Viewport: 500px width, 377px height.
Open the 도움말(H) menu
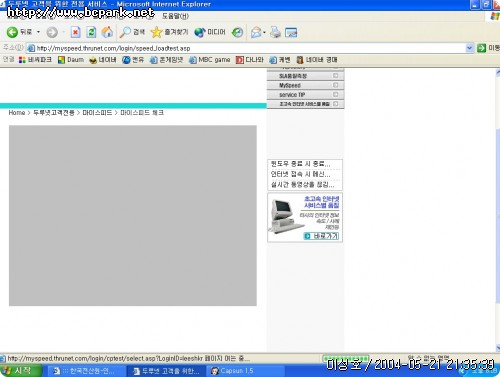(x=175, y=16)
